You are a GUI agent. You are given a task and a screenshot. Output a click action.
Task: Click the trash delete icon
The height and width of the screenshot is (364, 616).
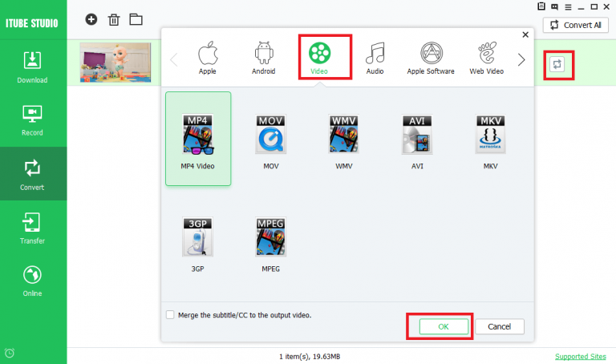tap(114, 19)
